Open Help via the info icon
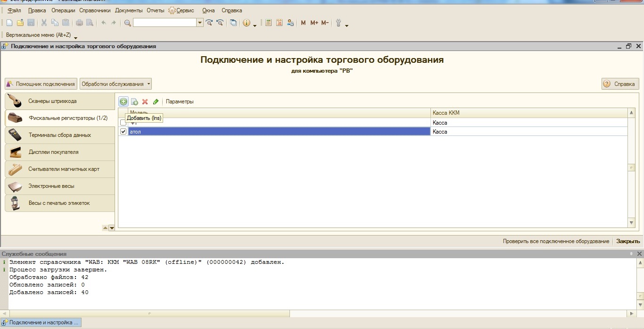The width and height of the screenshot is (644, 329). pos(247,23)
